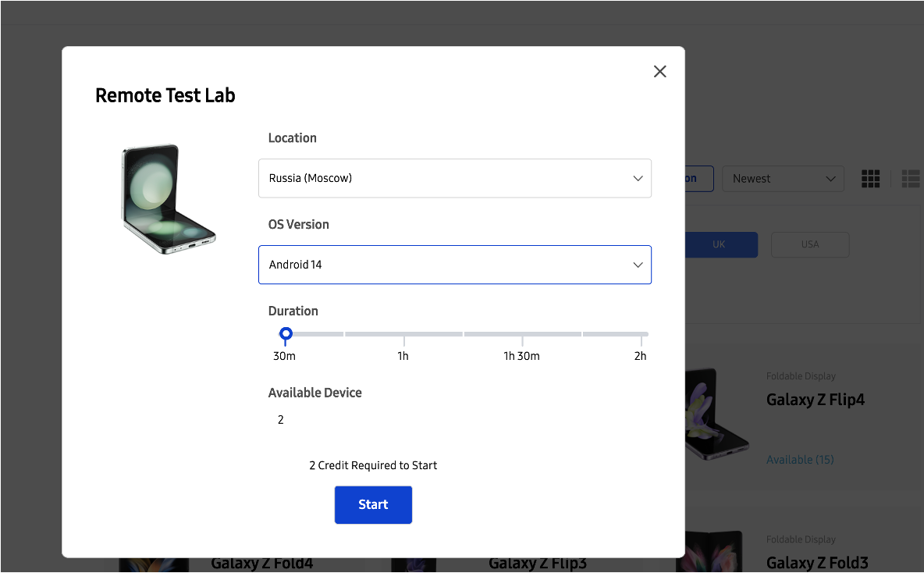The height and width of the screenshot is (573, 924).
Task: Click the Start button
Action: tap(373, 504)
